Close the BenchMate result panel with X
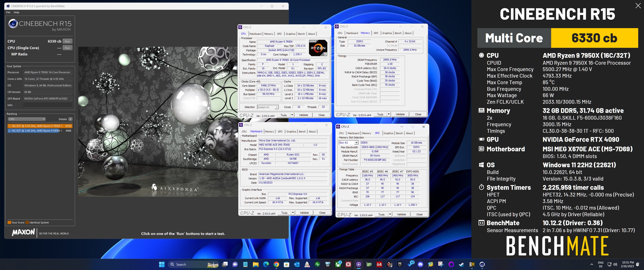The height and width of the screenshot is (270, 644). [638, 5]
